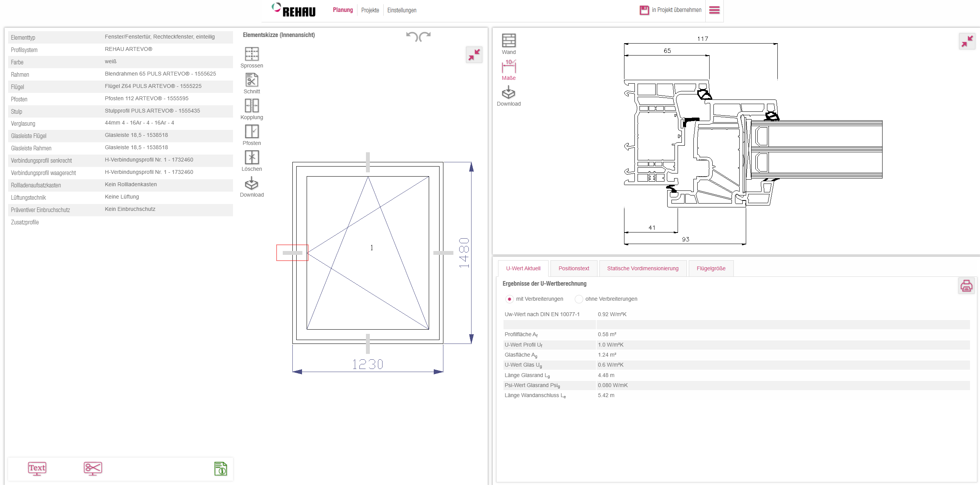Download the profile section drawing
The width and height of the screenshot is (980, 485).
click(x=508, y=96)
